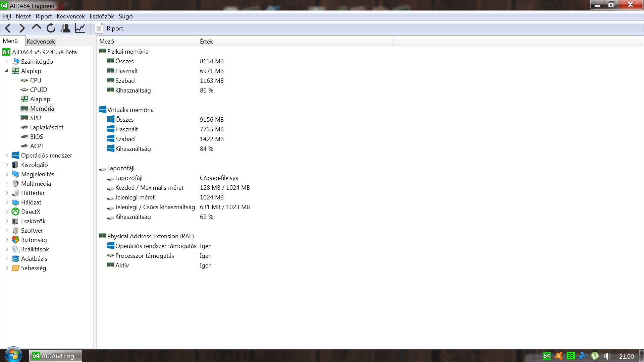Open the graph chart toolbar icon
644x362 pixels.
80,28
